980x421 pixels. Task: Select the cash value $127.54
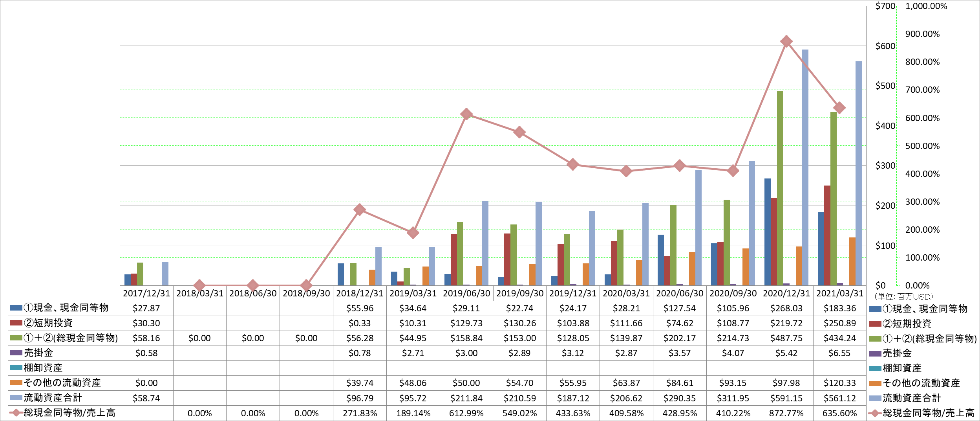[x=680, y=308]
